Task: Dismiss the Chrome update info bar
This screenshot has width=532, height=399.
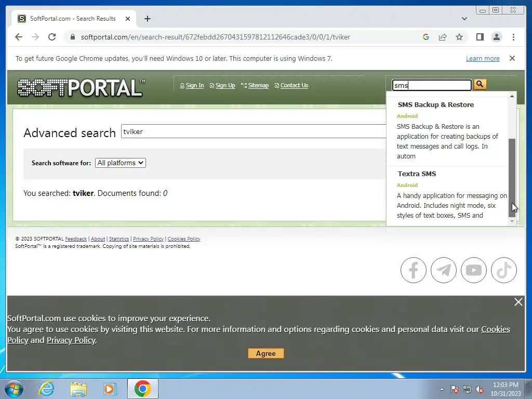Action: (512, 58)
